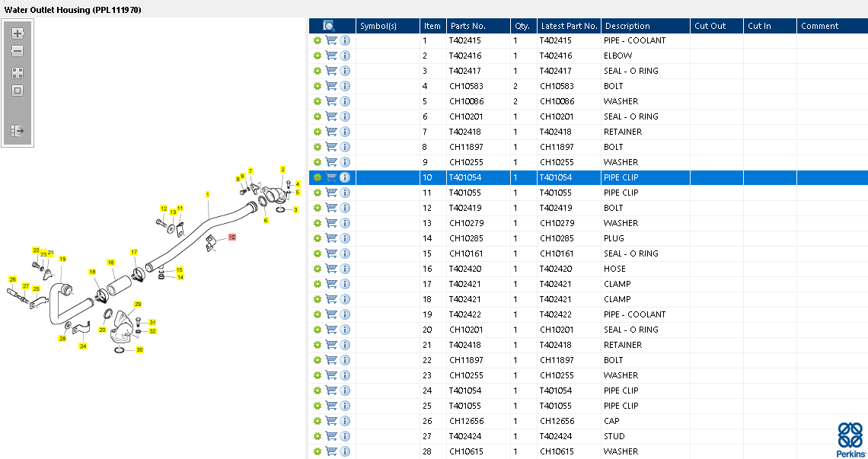The width and height of the screenshot is (868, 459).
Task: Click the green gear icon for item 1
Action: coord(318,40)
